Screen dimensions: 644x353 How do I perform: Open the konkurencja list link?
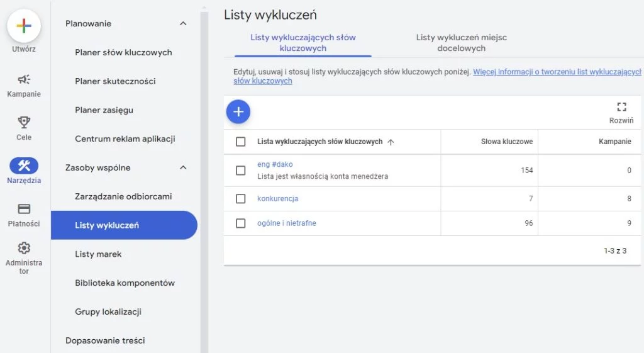coord(277,198)
